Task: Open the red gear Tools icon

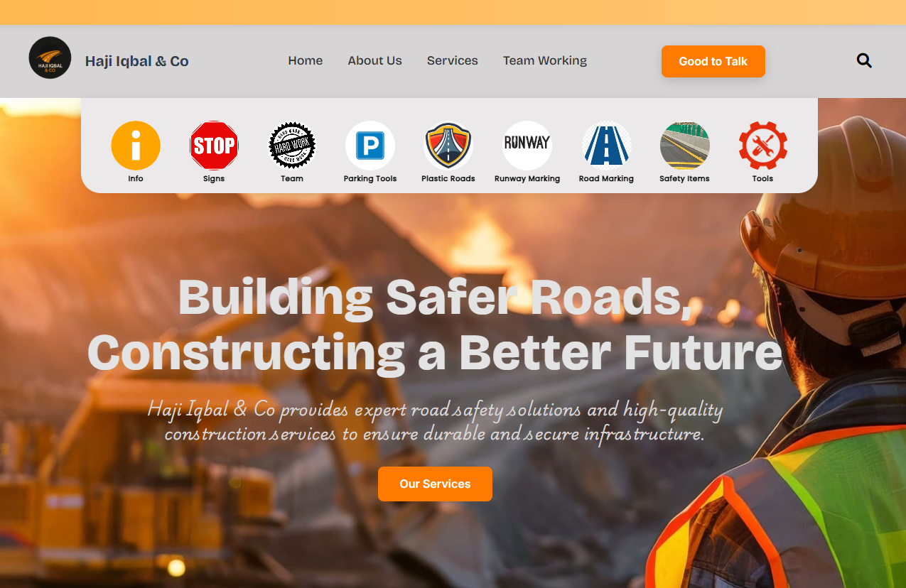Action: pyautogui.click(x=762, y=146)
